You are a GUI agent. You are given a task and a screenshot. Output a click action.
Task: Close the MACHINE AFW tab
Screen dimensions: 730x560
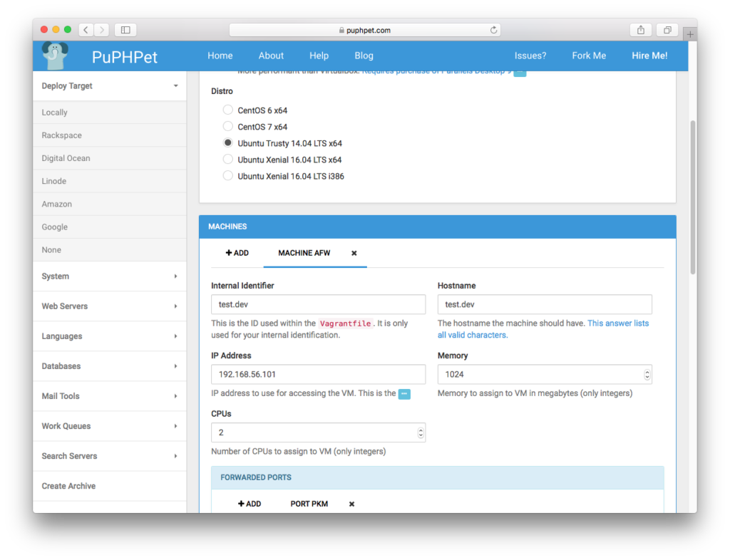[354, 253]
